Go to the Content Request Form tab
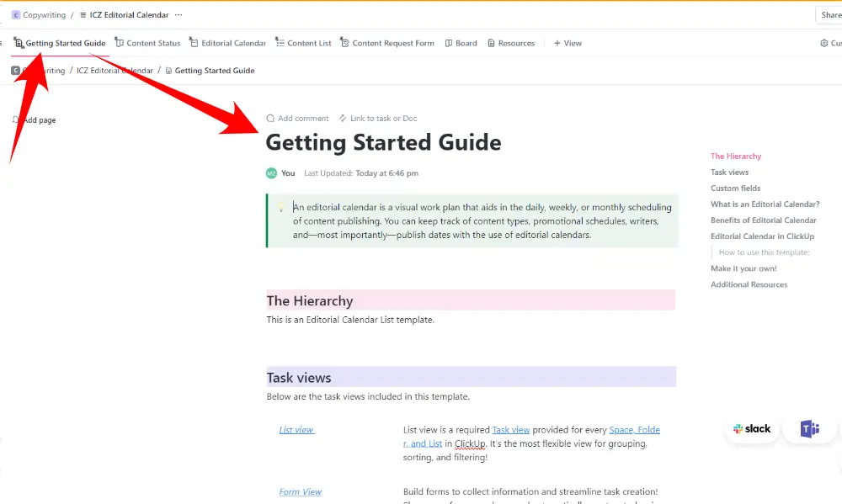 (x=387, y=43)
